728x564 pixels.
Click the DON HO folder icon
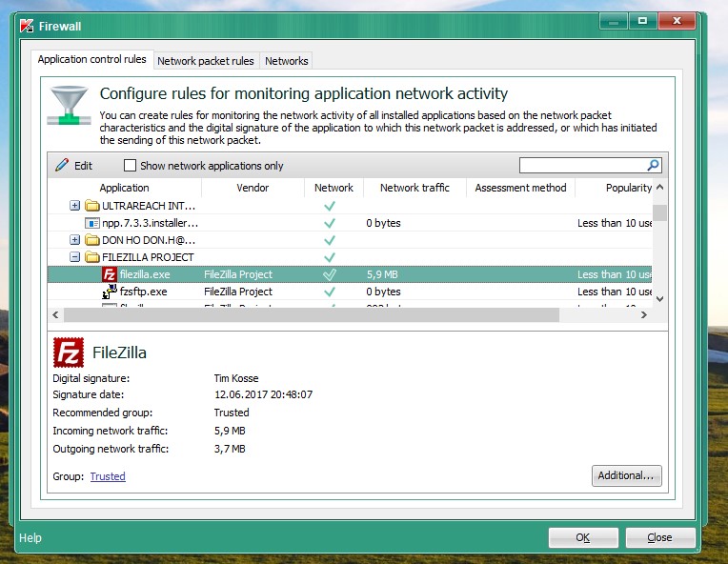coord(91,240)
